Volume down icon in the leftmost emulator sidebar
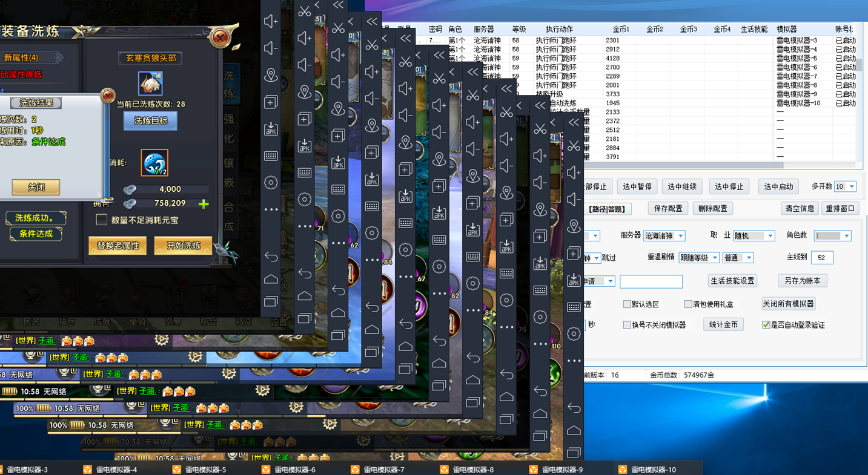Image resolution: width=868 pixels, height=475 pixels. pos(271,48)
